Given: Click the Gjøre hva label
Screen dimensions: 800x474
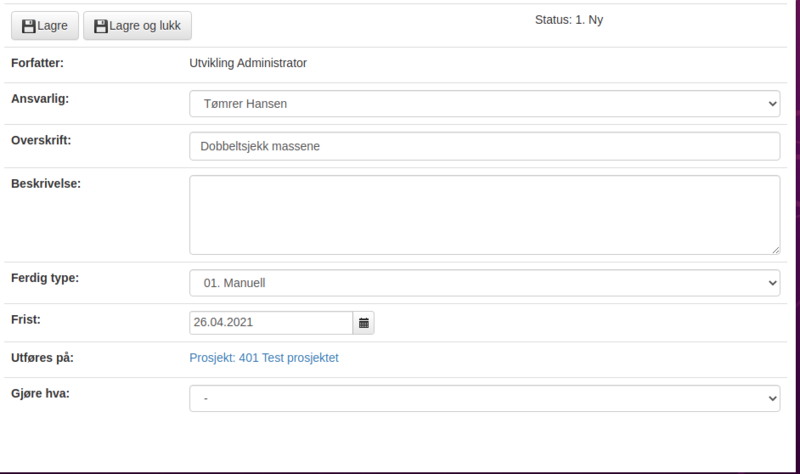Looking at the screenshot, I should [40, 393].
